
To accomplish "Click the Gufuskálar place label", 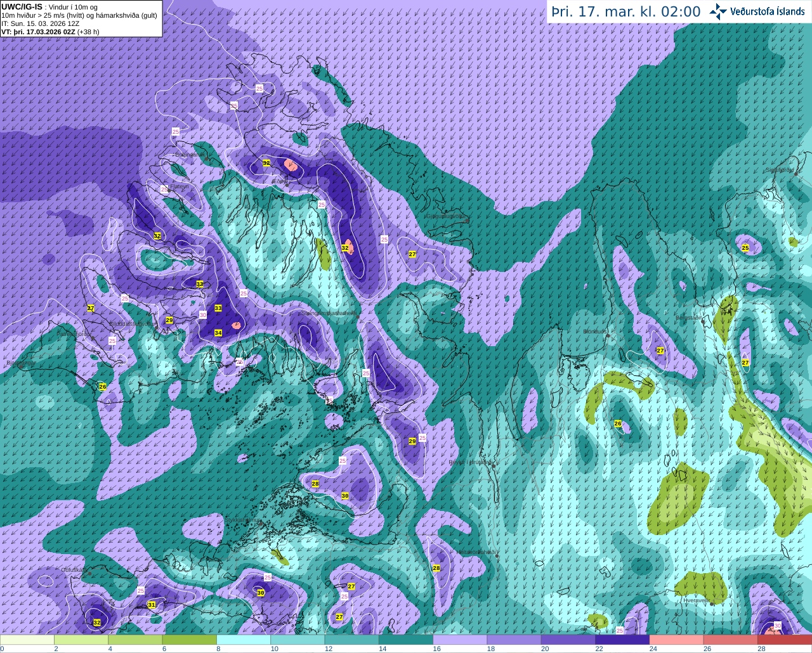I will point(74,570).
